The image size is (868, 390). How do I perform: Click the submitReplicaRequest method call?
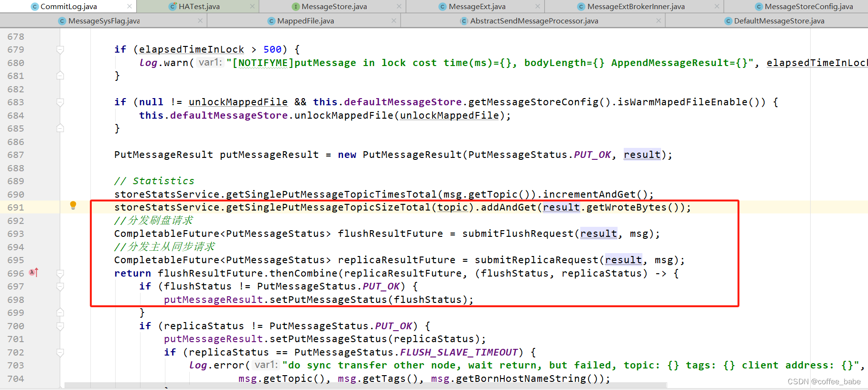pos(537,260)
